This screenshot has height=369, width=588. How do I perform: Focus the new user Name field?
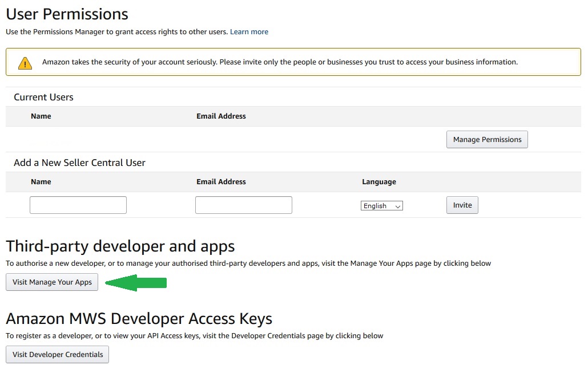click(78, 205)
